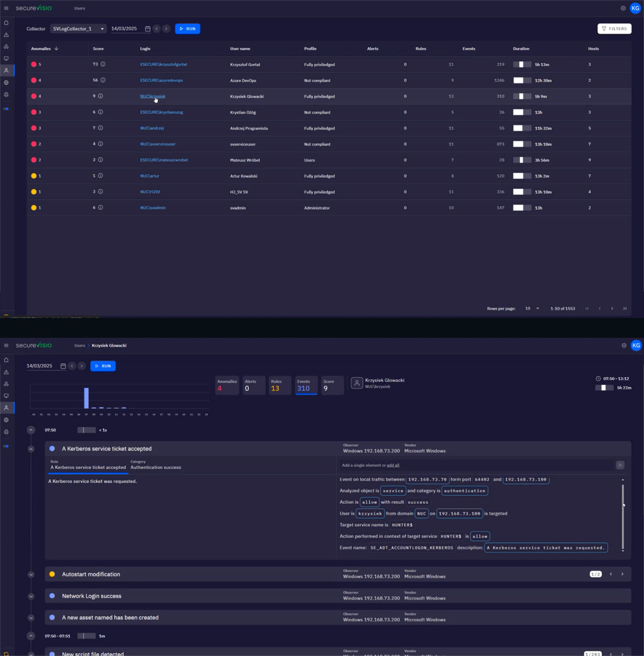Click the tall 07 hour histogram bar
This screenshot has height=656, width=644.
[86, 398]
